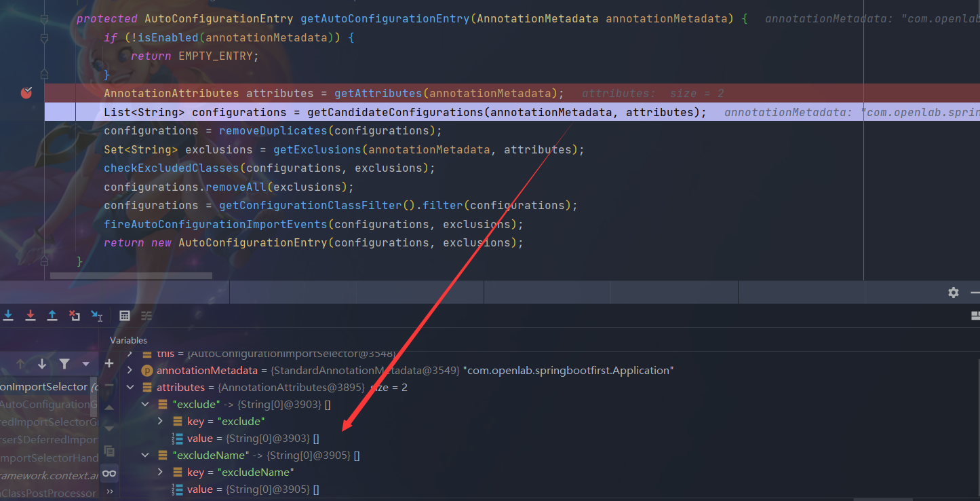Select next frame down arrow
Screen dimensions: 980x501
42,365
